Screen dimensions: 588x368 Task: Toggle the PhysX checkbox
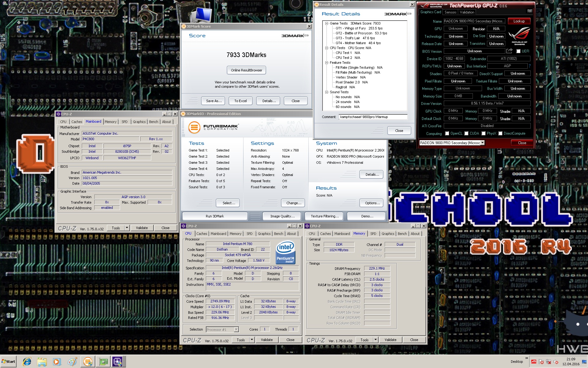pos(484,133)
